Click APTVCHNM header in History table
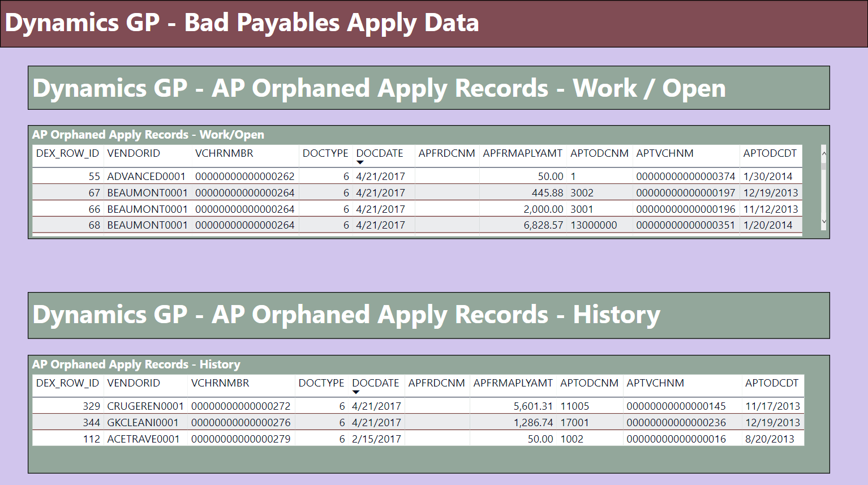The width and height of the screenshot is (868, 485). point(655,383)
